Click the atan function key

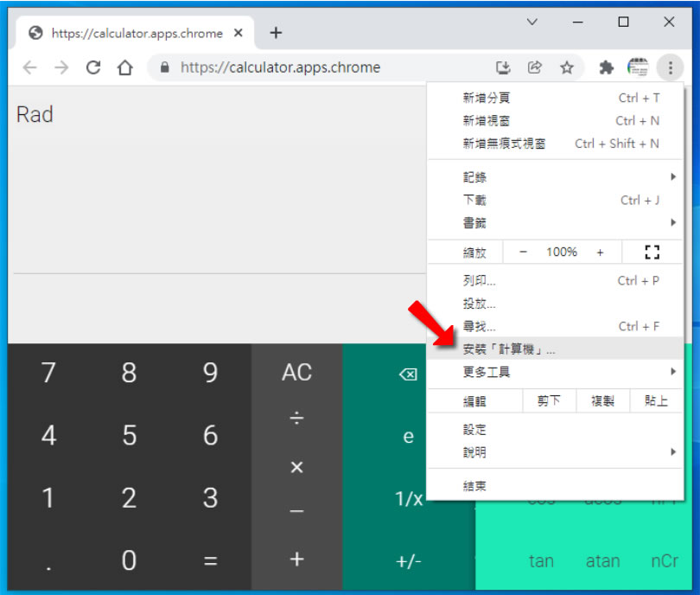(602, 561)
